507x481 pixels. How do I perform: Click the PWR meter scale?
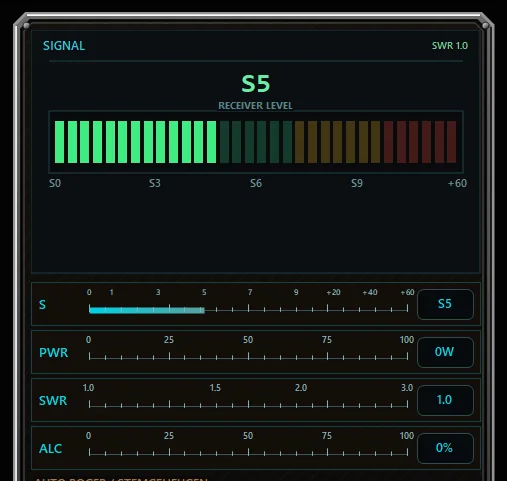pos(248,356)
